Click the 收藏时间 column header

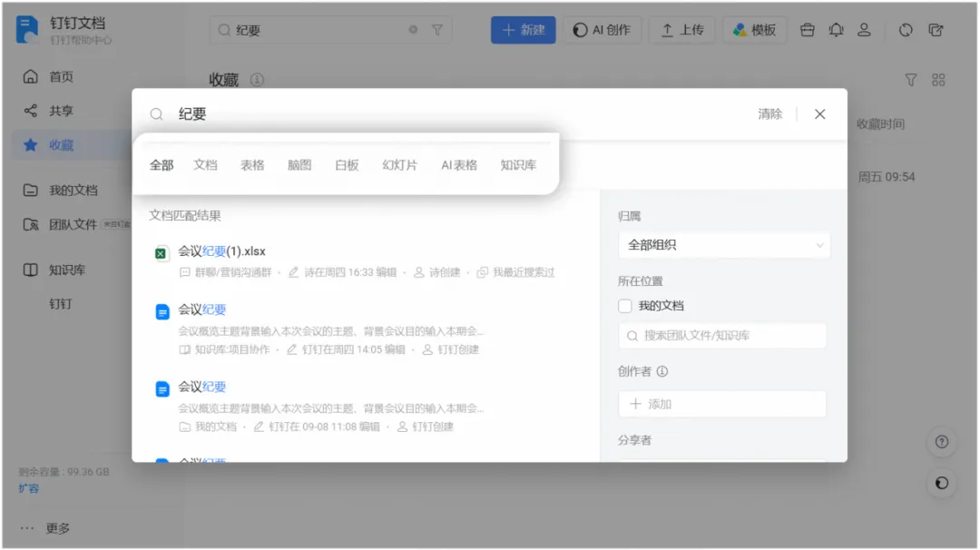[x=880, y=123]
